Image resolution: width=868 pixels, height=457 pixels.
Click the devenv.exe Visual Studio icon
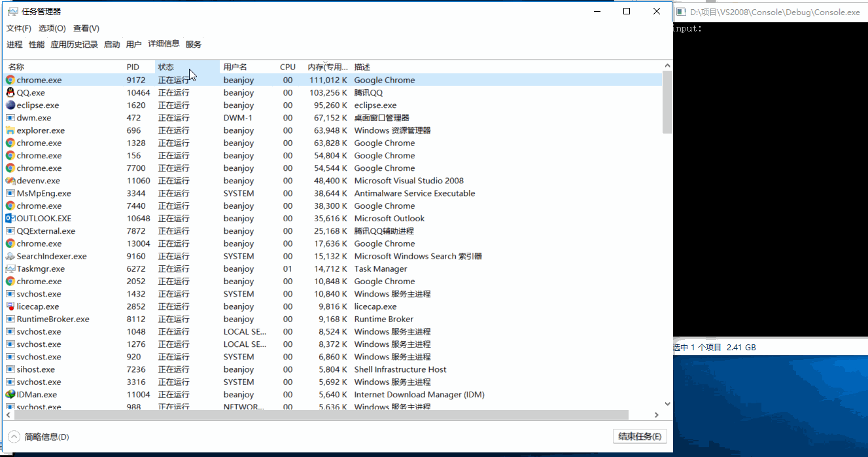tap(10, 181)
